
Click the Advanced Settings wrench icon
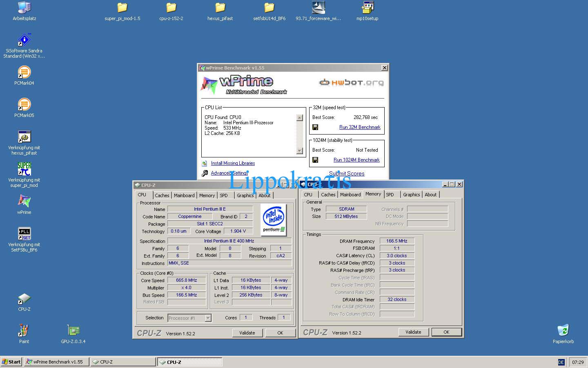click(x=205, y=173)
